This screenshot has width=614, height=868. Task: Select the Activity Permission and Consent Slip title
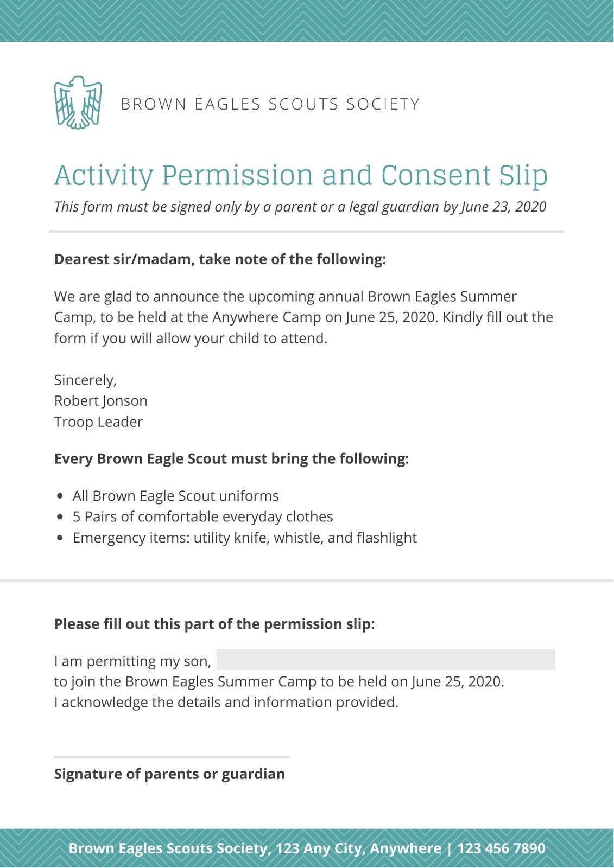pyautogui.click(x=301, y=175)
